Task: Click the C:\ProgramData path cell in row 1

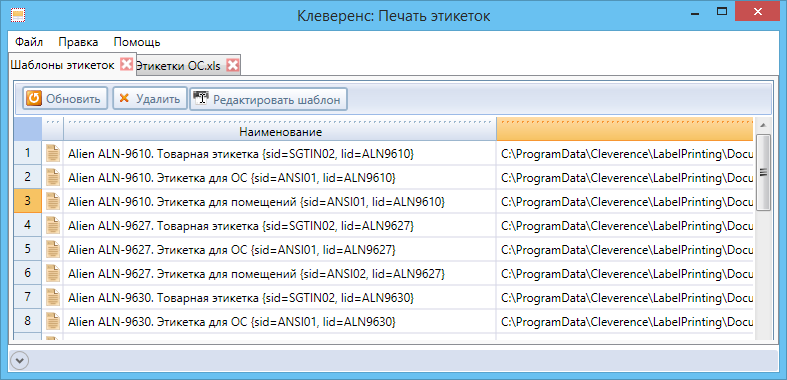Action: pyautogui.click(x=625, y=153)
